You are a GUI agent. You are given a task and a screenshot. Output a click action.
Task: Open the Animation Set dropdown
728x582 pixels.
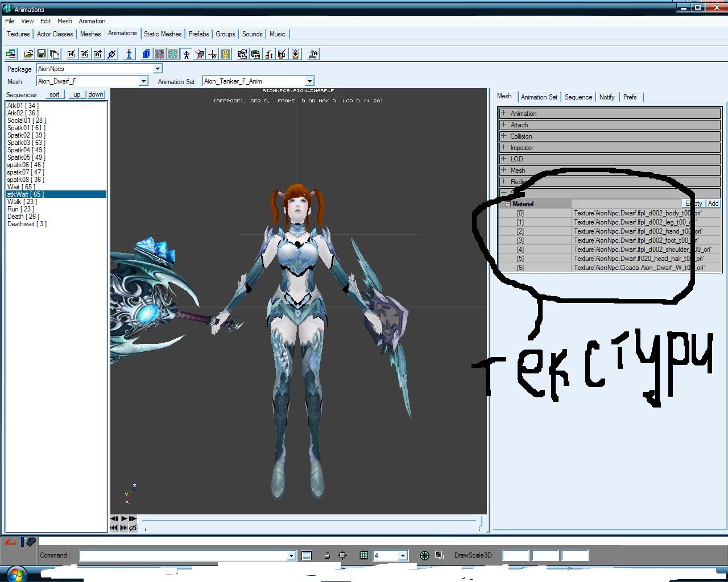click(309, 81)
